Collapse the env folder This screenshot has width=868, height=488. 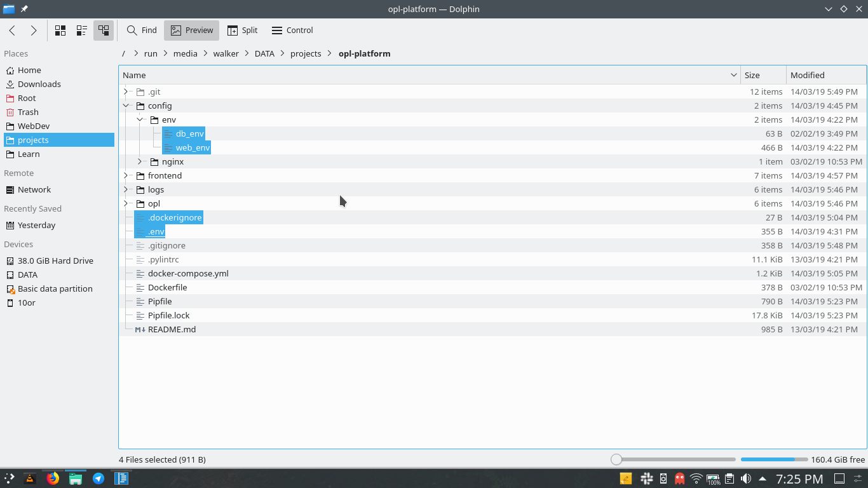click(140, 119)
